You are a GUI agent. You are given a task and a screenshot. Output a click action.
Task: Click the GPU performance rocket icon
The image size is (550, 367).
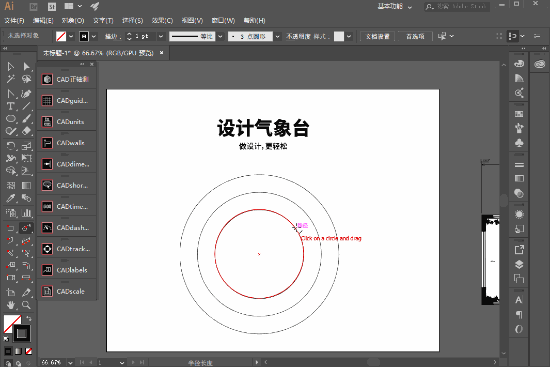(x=94, y=6)
